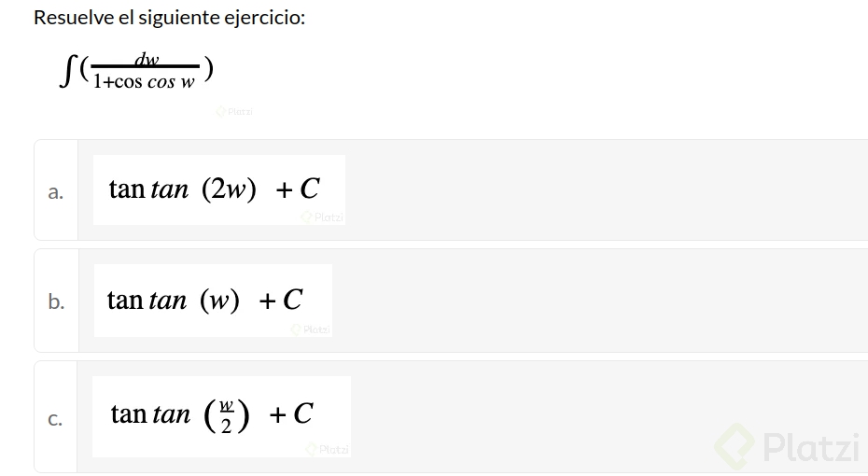The width and height of the screenshot is (868, 476).
Task: Click the Platzi watermark in option c
Action: tap(328, 450)
